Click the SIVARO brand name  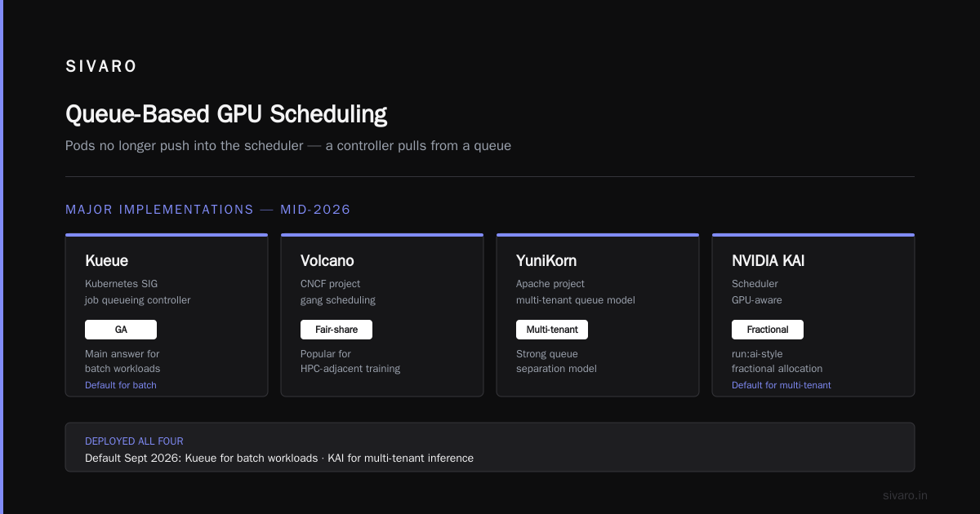101,67
